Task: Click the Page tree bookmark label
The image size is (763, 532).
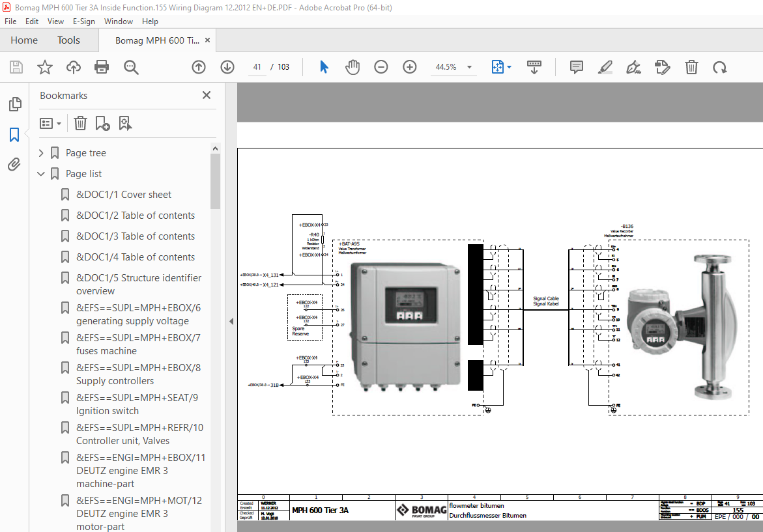Action: coord(85,152)
